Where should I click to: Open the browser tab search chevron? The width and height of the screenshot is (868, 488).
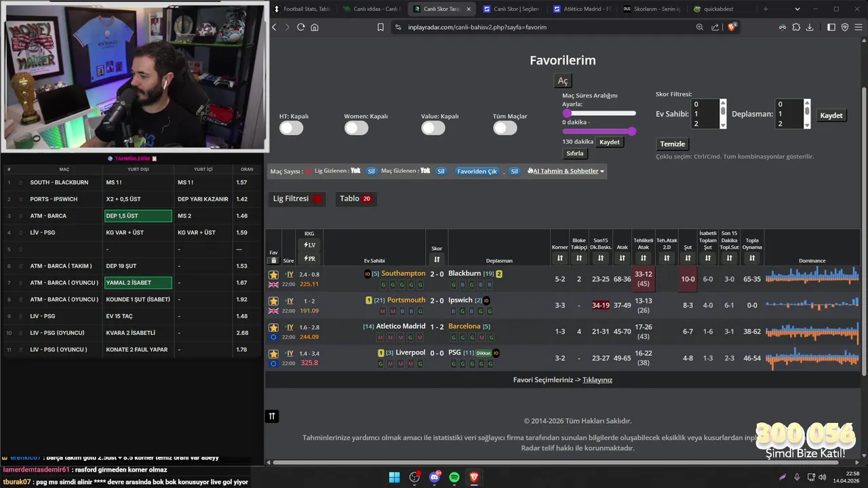tap(797, 9)
